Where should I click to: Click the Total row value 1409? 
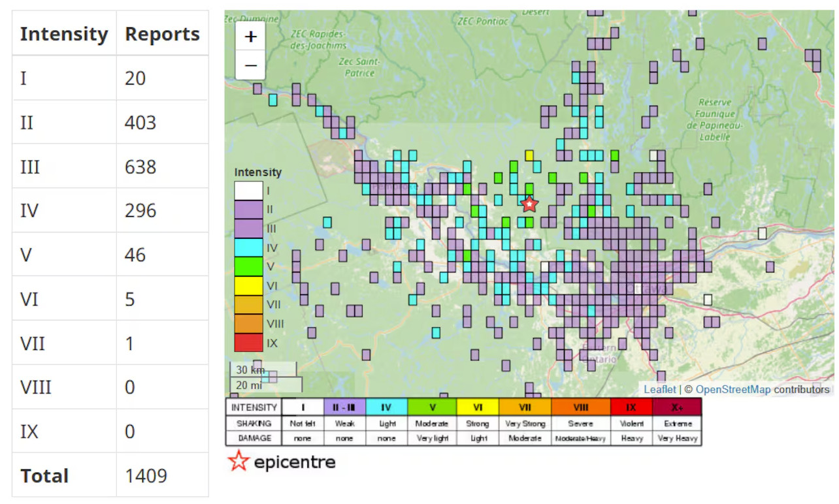pyautogui.click(x=146, y=476)
